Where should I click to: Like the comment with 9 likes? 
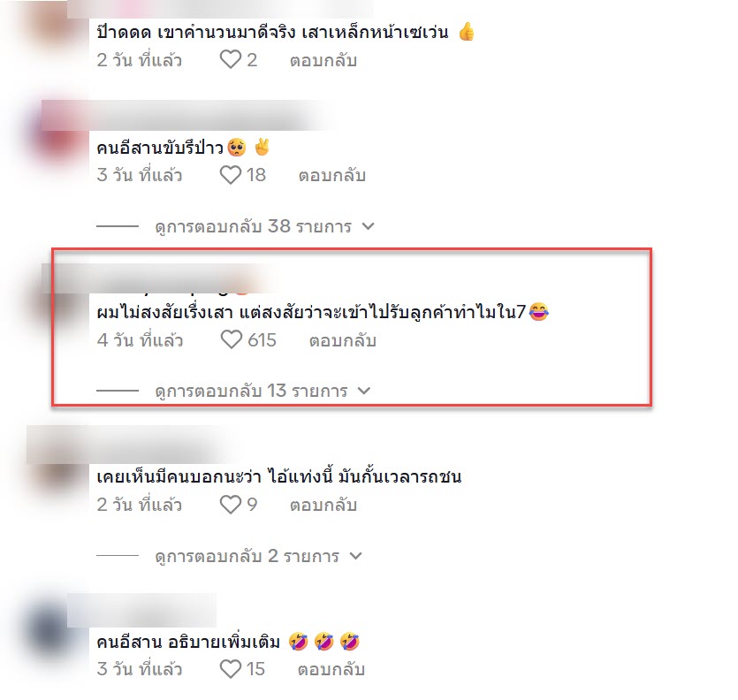pyautogui.click(x=230, y=505)
